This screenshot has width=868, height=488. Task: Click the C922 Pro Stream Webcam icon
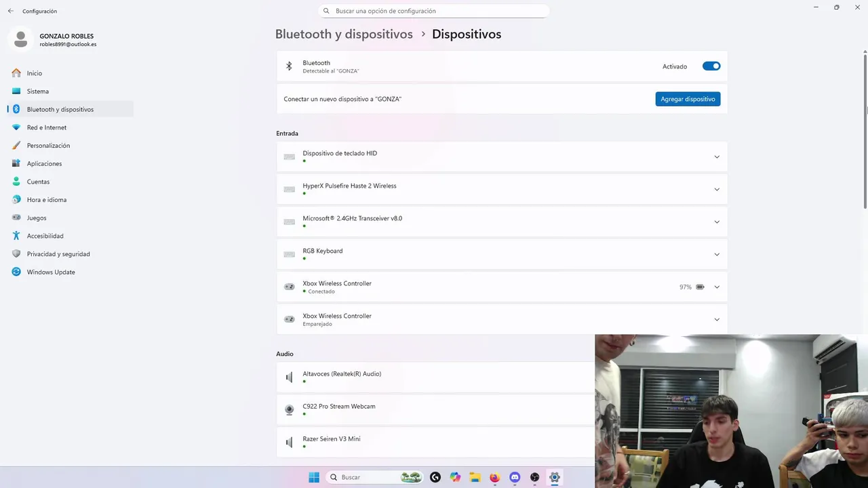[x=290, y=409]
